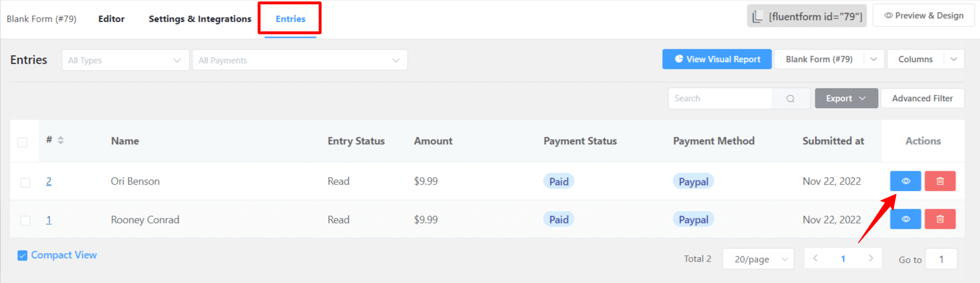Open the Advanced Filter button
The image size is (980, 283).
point(922,98)
